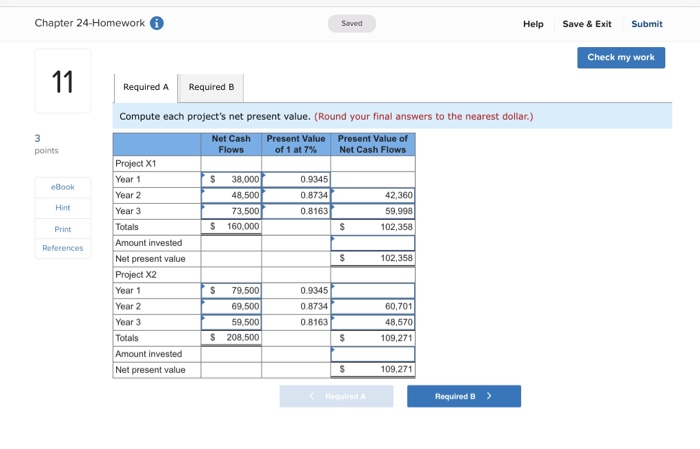Edit Project X2 Year 3 cash flow 59,500
This screenshot has width=700, height=449.
pos(231,322)
